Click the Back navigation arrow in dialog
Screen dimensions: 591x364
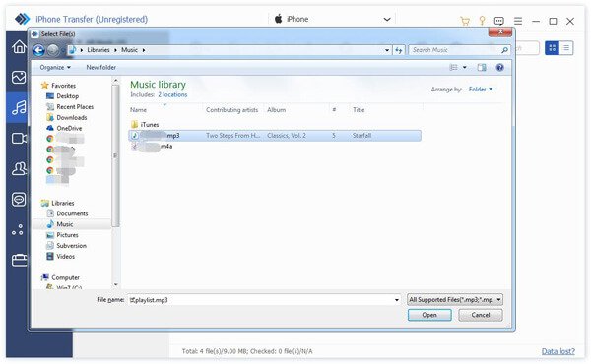38,50
